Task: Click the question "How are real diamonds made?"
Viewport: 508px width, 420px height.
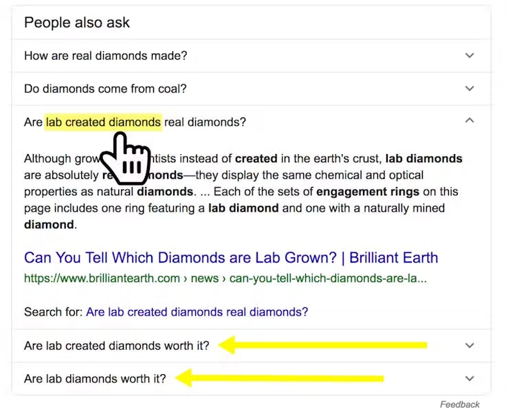Action: (105, 56)
